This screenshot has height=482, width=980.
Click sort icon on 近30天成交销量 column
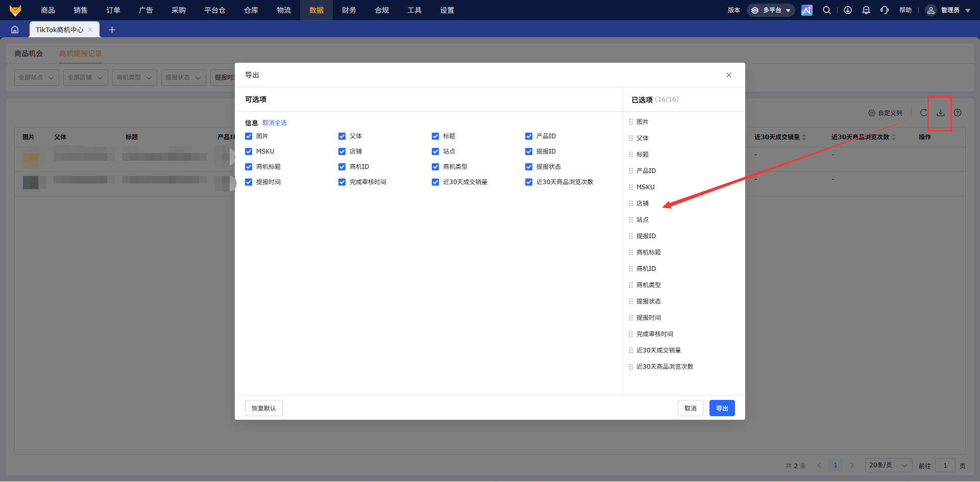tap(804, 137)
